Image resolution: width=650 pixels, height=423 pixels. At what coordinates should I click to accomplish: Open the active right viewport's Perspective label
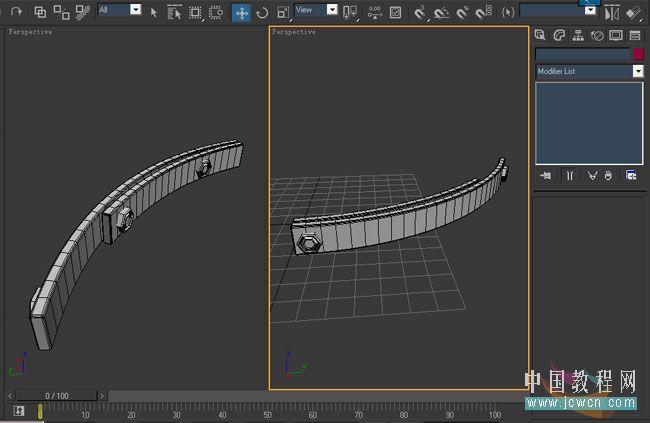click(293, 32)
